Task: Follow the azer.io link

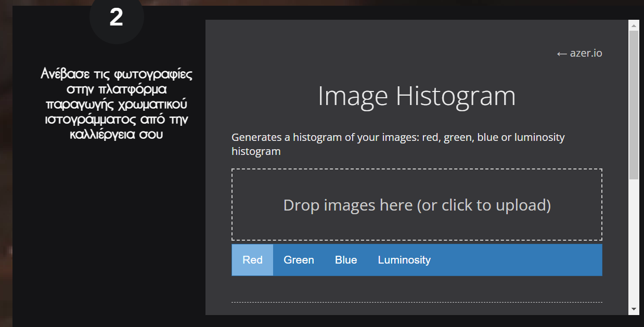Action: click(x=586, y=53)
